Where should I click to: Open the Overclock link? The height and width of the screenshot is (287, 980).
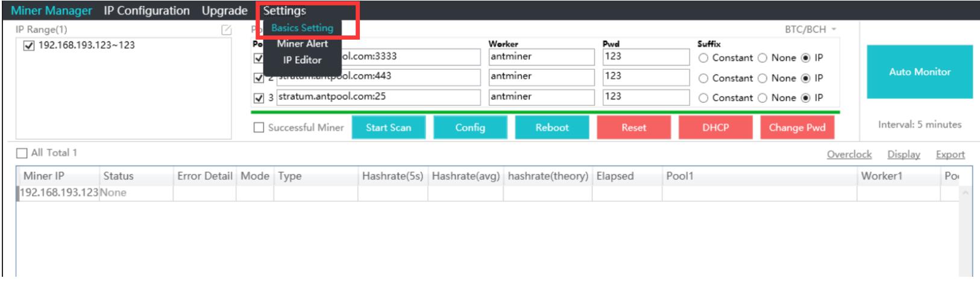849,155
